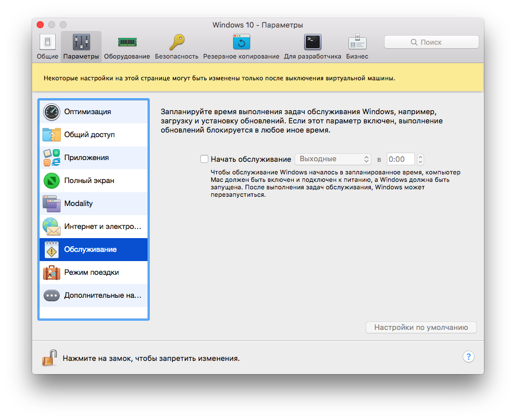This screenshot has height=420, width=516.
Task: Click the padlock icon to prevent changes
Action: [x=49, y=357]
